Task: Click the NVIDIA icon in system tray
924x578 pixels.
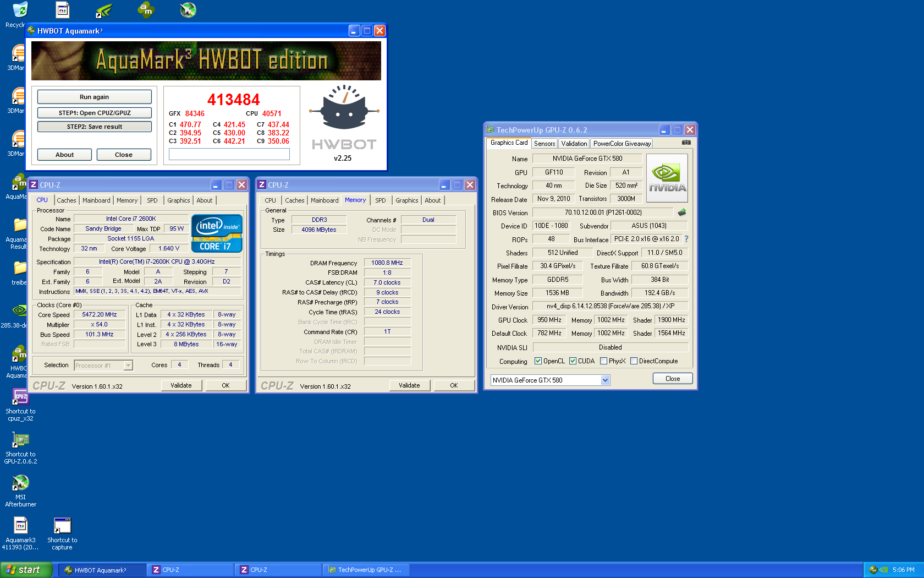Action: (883, 570)
